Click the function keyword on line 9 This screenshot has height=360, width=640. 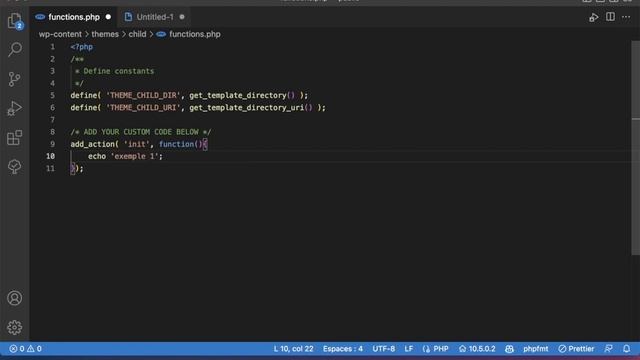pos(176,144)
